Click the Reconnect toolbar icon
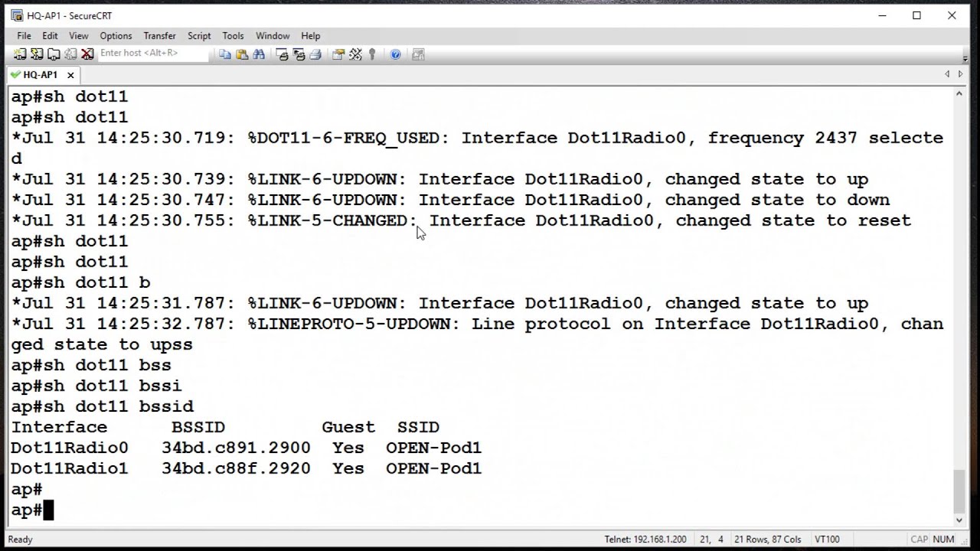980x551 pixels. tap(70, 54)
